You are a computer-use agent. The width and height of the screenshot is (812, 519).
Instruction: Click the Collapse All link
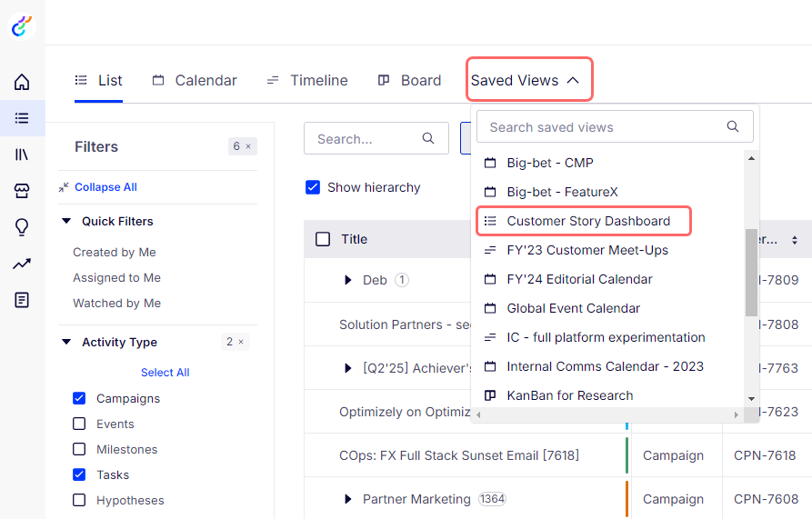(x=105, y=187)
